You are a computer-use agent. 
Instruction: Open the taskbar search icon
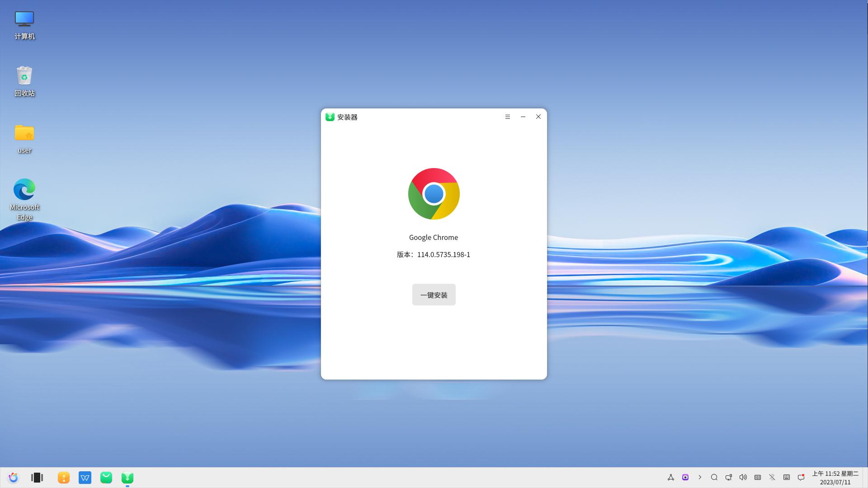[714, 477]
